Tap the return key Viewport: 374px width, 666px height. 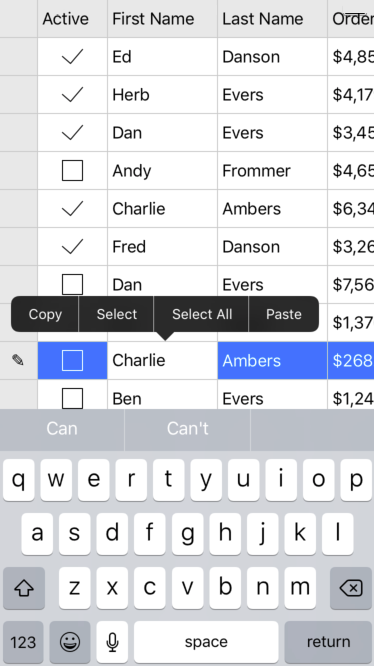click(328, 642)
